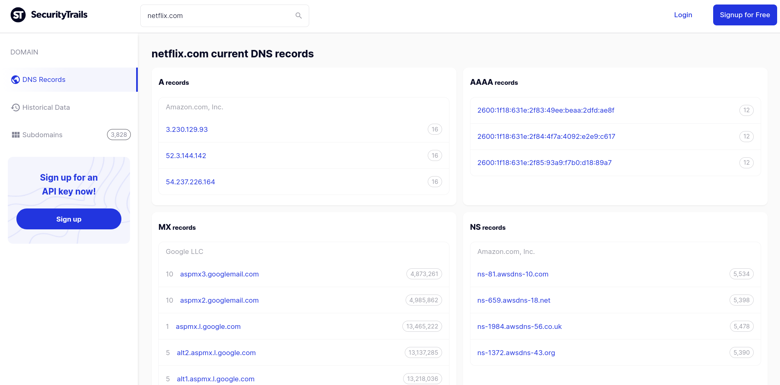Viewport: 780px width, 385px height.
Task: Click the Login link
Action: 683,15
